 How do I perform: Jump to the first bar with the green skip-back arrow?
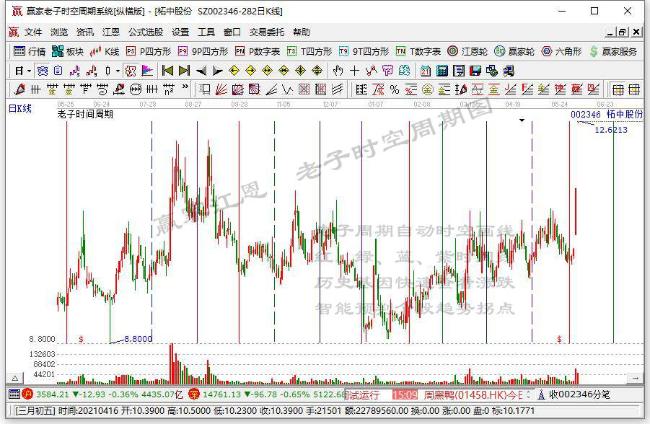pyautogui.click(x=167, y=71)
